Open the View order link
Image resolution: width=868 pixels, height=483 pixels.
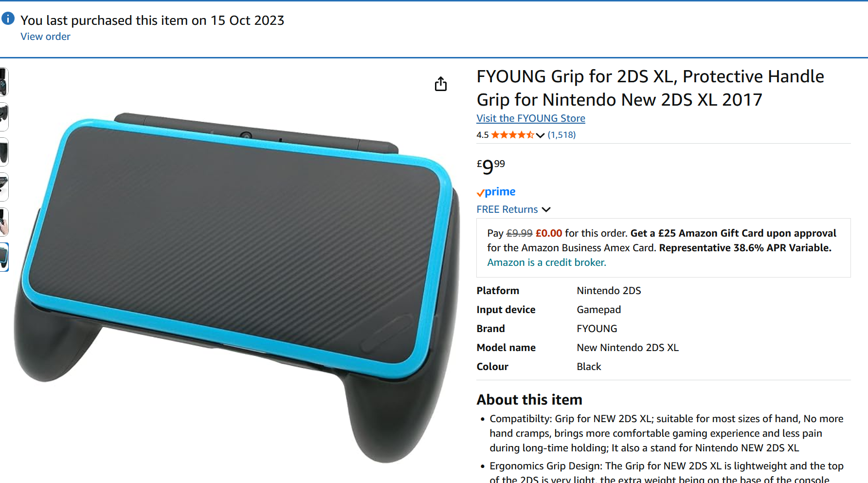coord(45,37)
